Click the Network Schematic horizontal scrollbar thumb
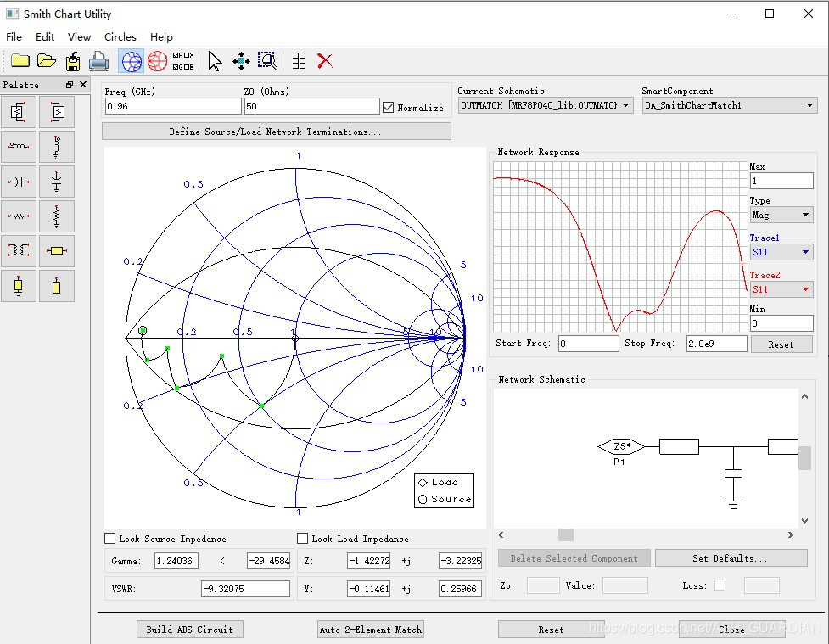Image resolution: width=829 pixels, height=644 pixels. (566, 535)
